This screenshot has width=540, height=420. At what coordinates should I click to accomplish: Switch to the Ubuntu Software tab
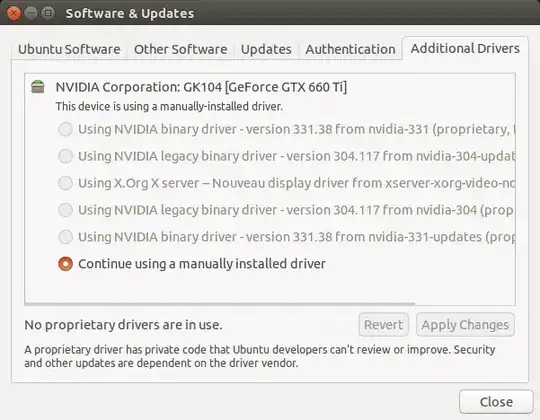pos(69,49)
